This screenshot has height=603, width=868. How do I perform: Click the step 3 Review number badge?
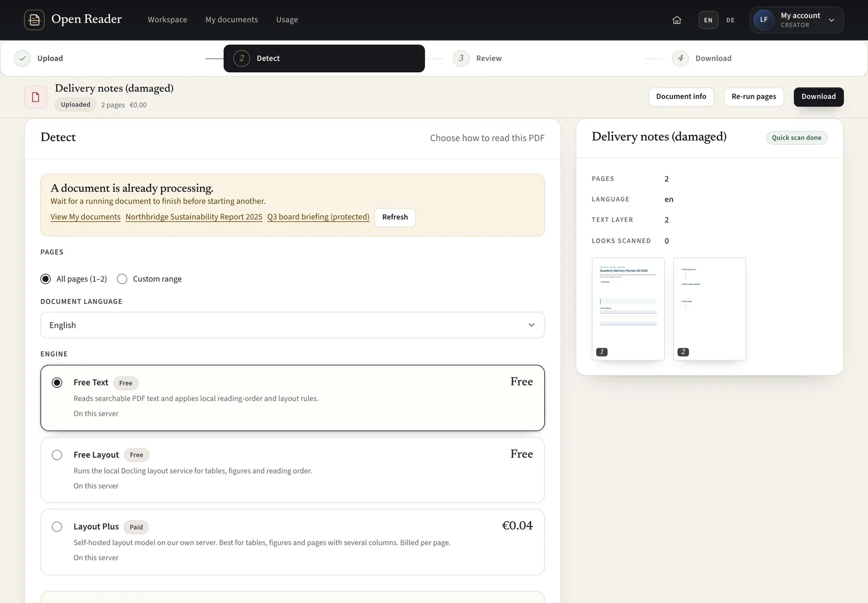click(461, 58)
